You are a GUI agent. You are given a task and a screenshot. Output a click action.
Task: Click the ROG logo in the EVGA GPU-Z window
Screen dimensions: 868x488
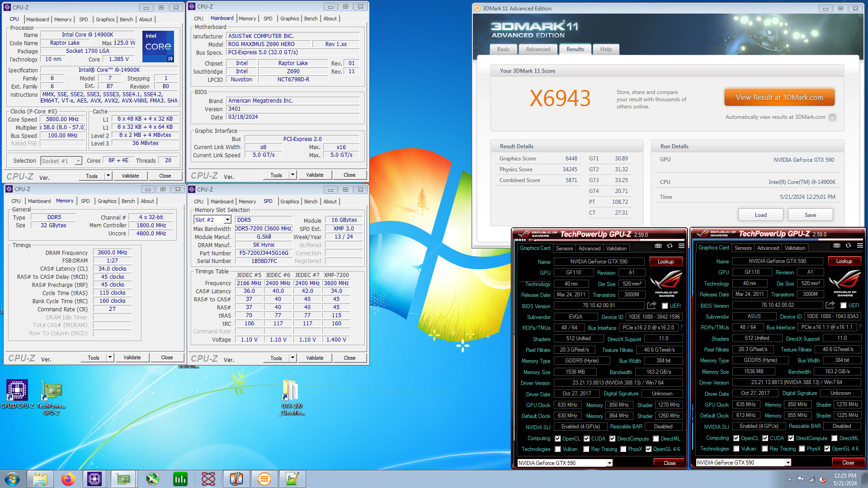(x=666, y=283)
